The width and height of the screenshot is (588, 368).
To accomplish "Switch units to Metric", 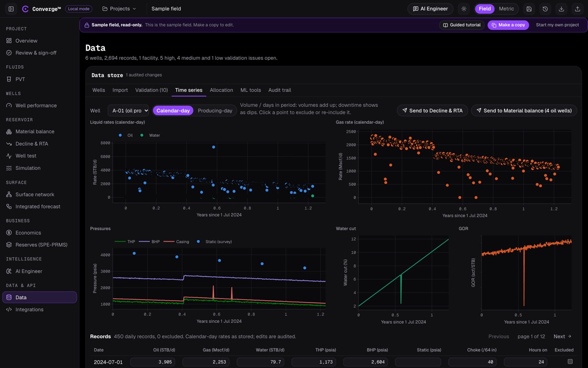I will click(506, 9).
